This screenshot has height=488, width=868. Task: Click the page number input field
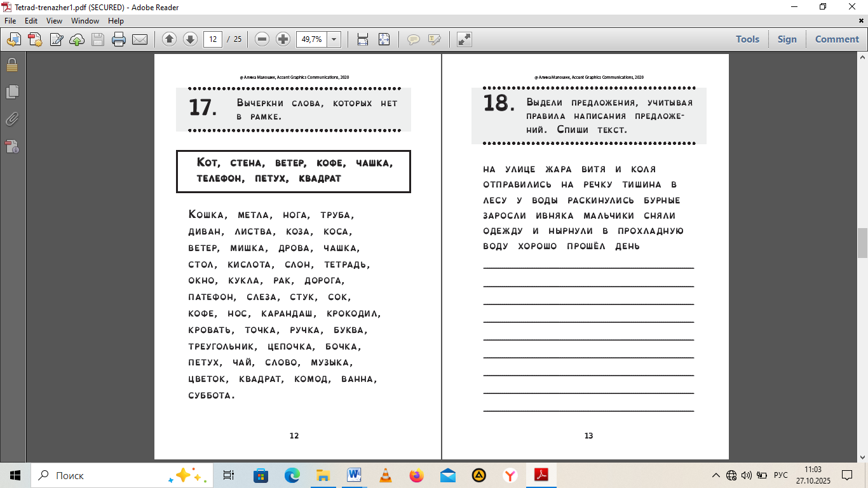[x=213, y=39]
